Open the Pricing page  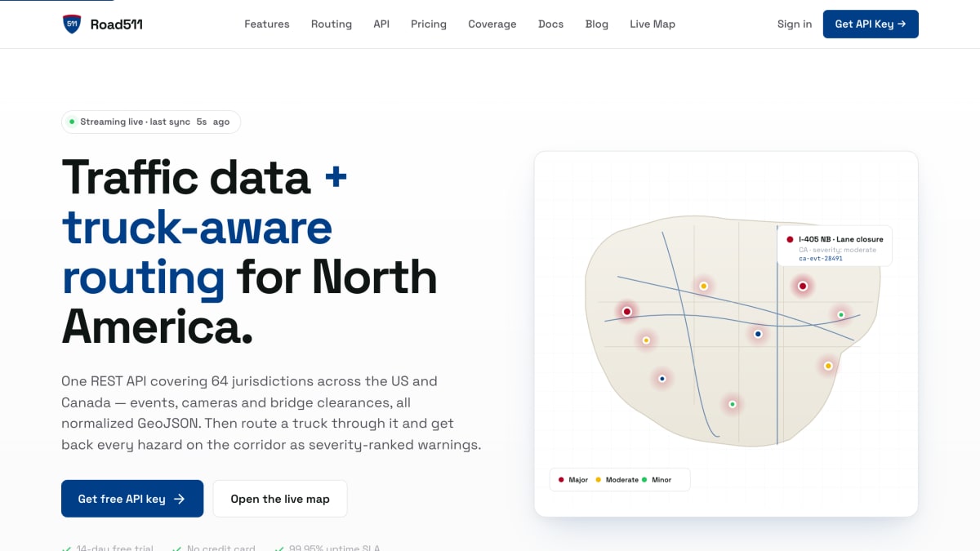pyautogui.click(x=429, y=24)
